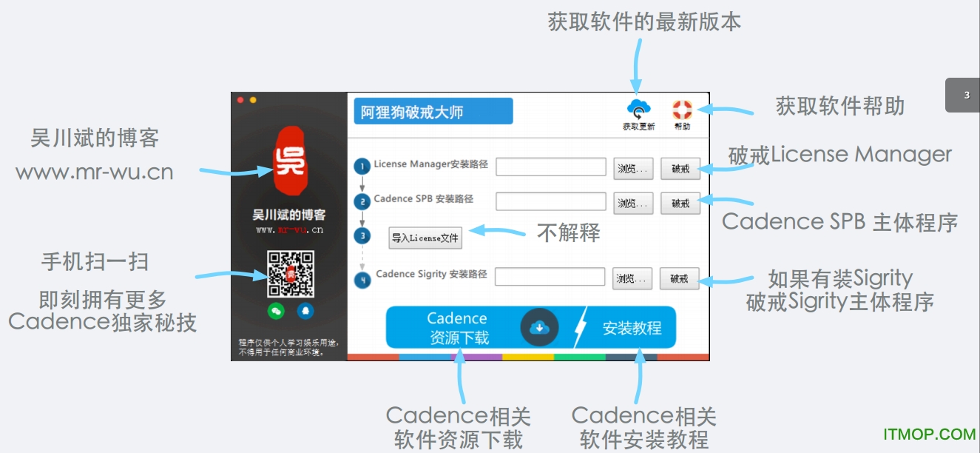Click the QR code image
This screenshot has width=980, height=453.
(291, 274)
